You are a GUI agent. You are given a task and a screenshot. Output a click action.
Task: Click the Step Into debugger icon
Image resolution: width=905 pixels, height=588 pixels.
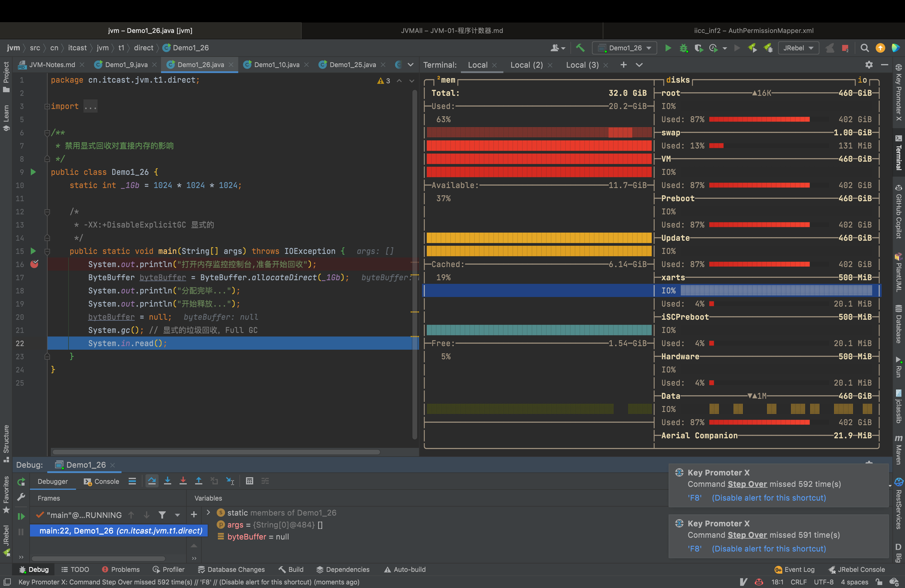(x=167, y=481)
